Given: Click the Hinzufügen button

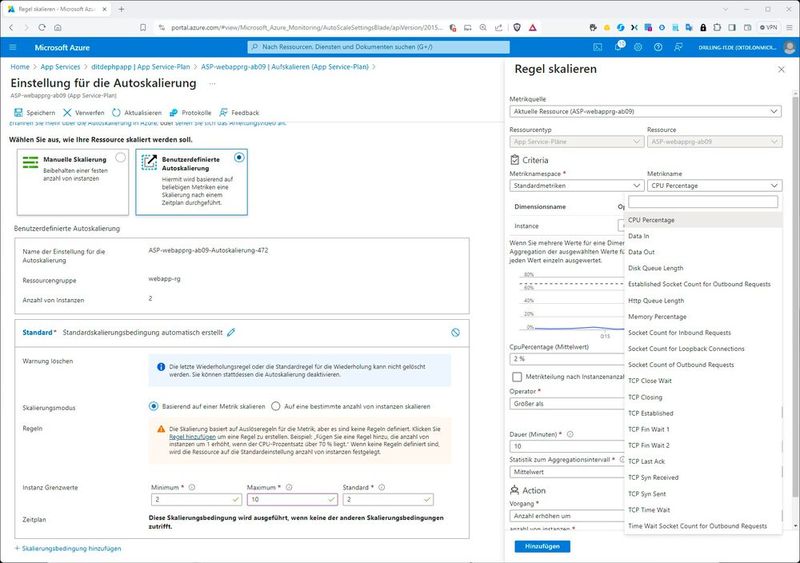Looking at the screenshot, I should coord(542,546).
